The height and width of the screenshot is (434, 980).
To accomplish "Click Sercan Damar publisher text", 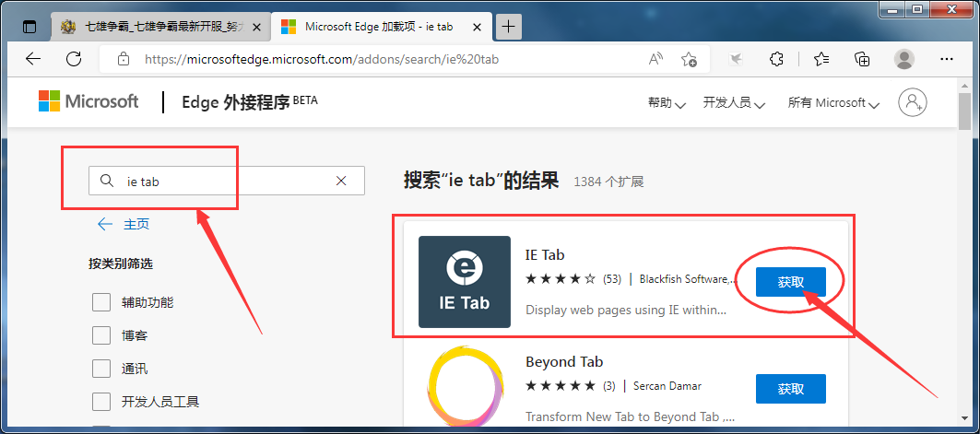I will click(667, 386).
